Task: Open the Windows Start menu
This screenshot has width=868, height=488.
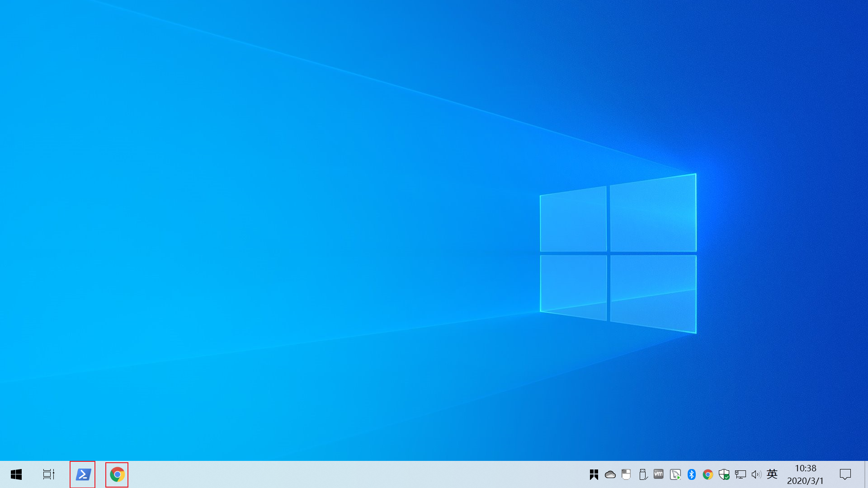Action: coord(16,474)
